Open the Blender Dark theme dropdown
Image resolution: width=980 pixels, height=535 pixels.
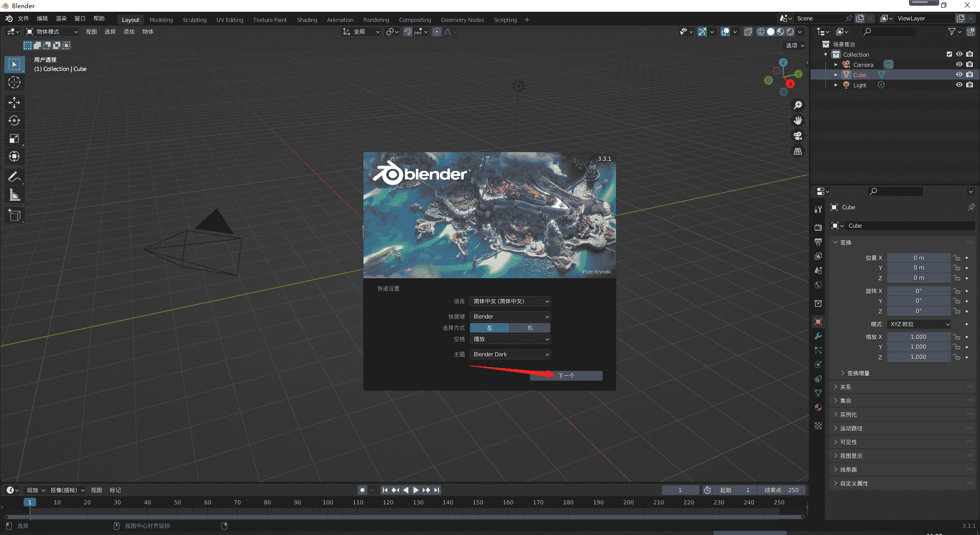(x=510, y=354)
